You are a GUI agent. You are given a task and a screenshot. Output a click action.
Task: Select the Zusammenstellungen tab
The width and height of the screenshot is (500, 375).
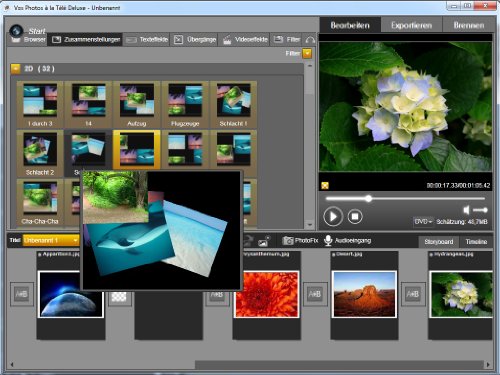(86, 40)
